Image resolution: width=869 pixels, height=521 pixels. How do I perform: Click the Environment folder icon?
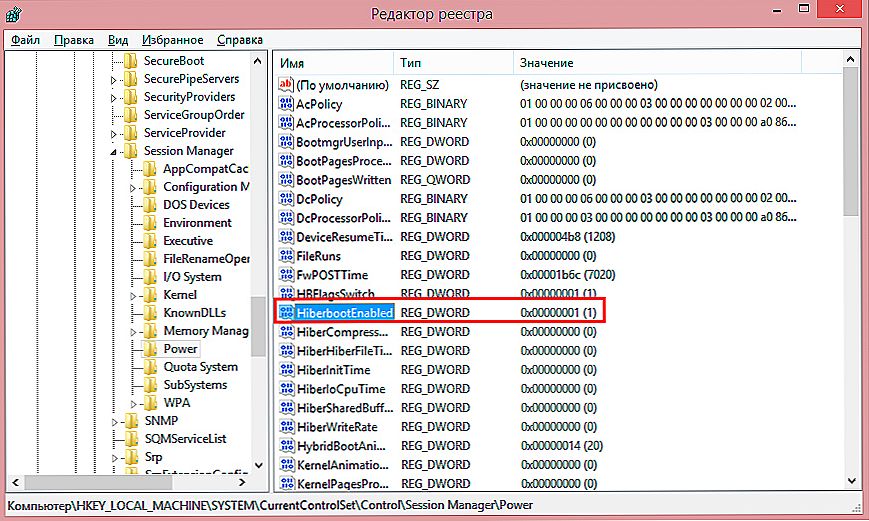pos(150,223)
